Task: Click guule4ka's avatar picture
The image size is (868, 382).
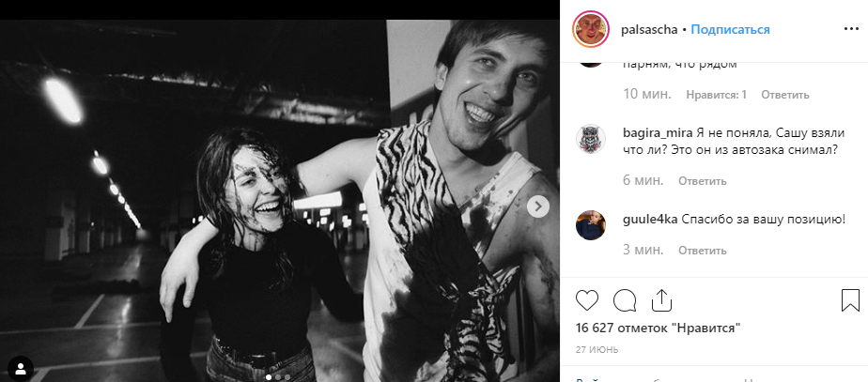Action: click(x=591, y=226)
